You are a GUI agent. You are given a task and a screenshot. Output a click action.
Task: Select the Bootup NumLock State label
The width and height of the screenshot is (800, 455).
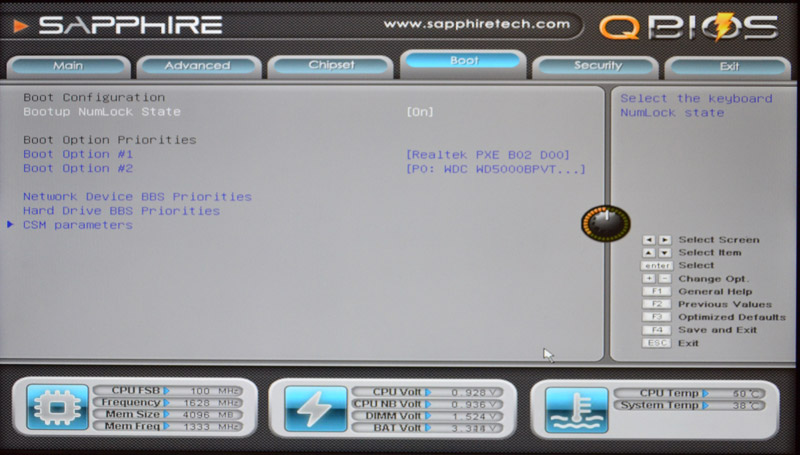(x=102, y=112)
